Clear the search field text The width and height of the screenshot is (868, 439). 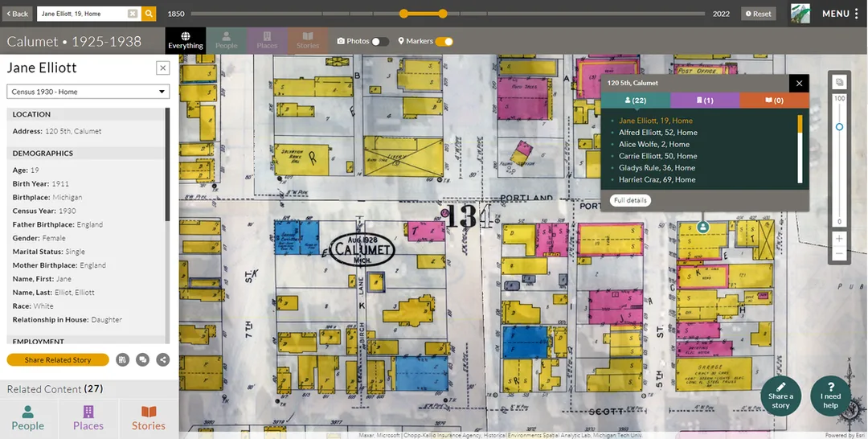pyautogui.click(x=133, y=14)
